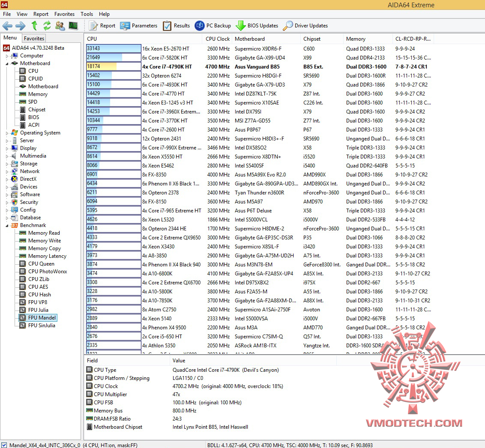Open the Security tree item
This screenshot has width=485, height=448.
(29, 202)
